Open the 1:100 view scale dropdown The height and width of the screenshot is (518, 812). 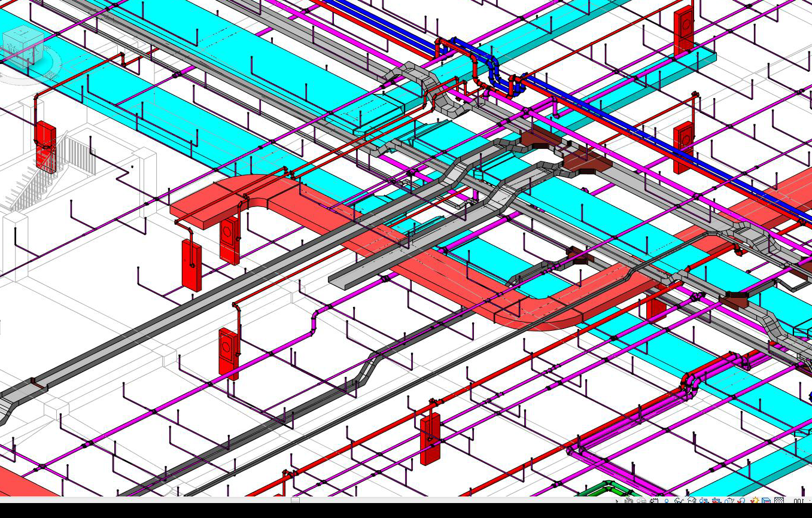(x=798, y=501)
